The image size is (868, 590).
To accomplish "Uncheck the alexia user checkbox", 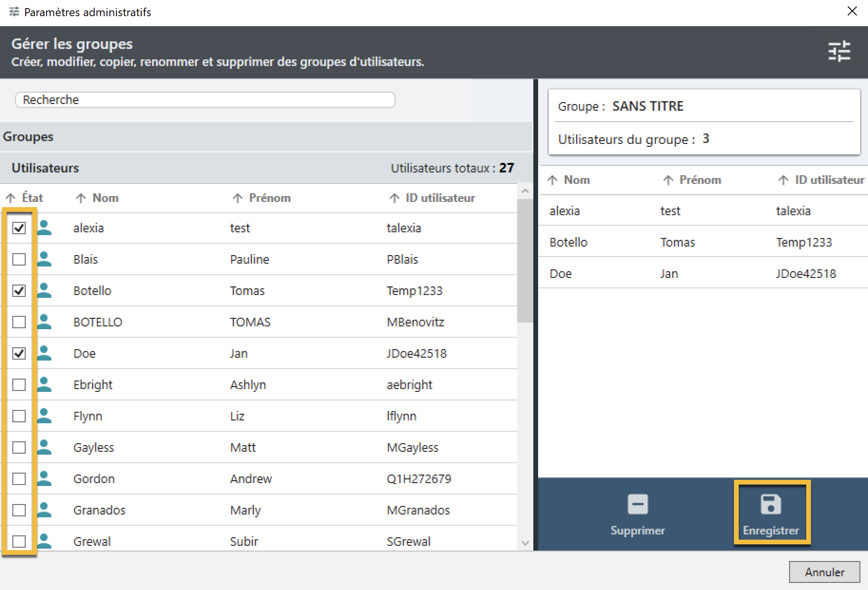I will 19,228.
